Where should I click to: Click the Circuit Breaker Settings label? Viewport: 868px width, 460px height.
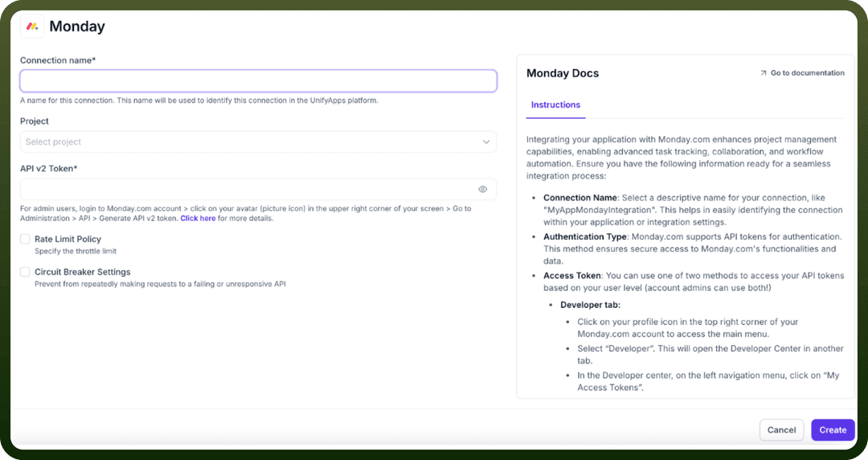83,272
